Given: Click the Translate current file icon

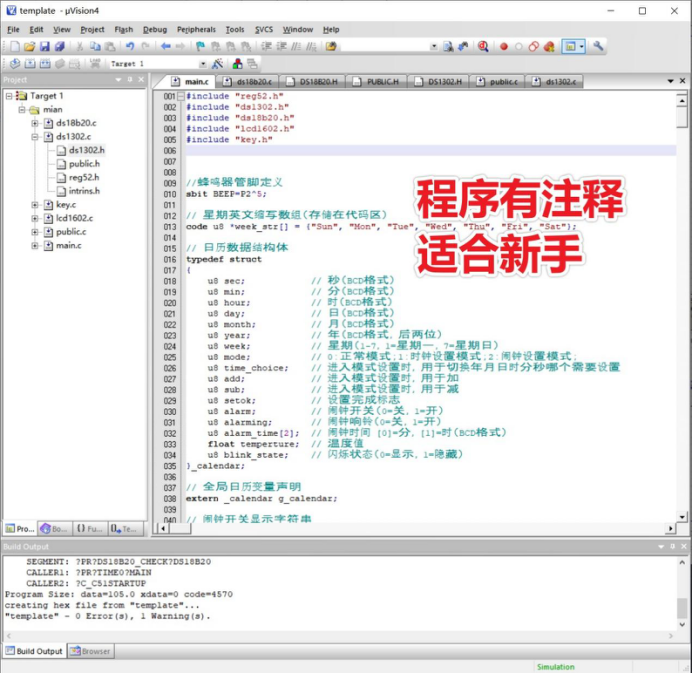Looking at the screenshot, I should [15, 64].
